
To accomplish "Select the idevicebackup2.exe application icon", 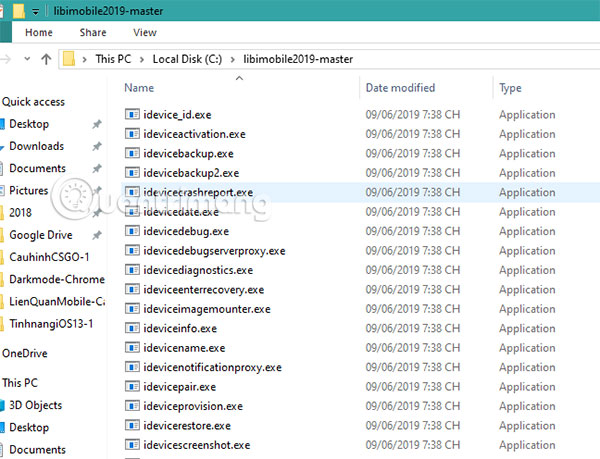I will pyautogui.click(x=132, y=173).
